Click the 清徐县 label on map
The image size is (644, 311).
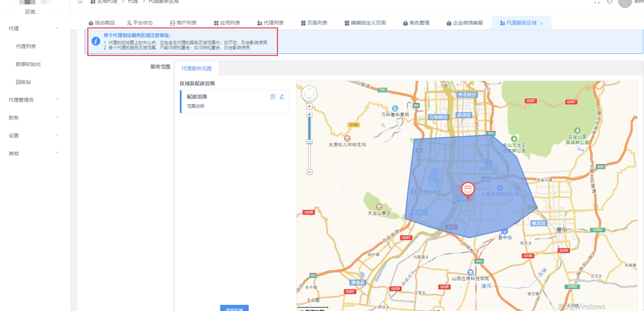pyautogui.click(x=358, y=282)
